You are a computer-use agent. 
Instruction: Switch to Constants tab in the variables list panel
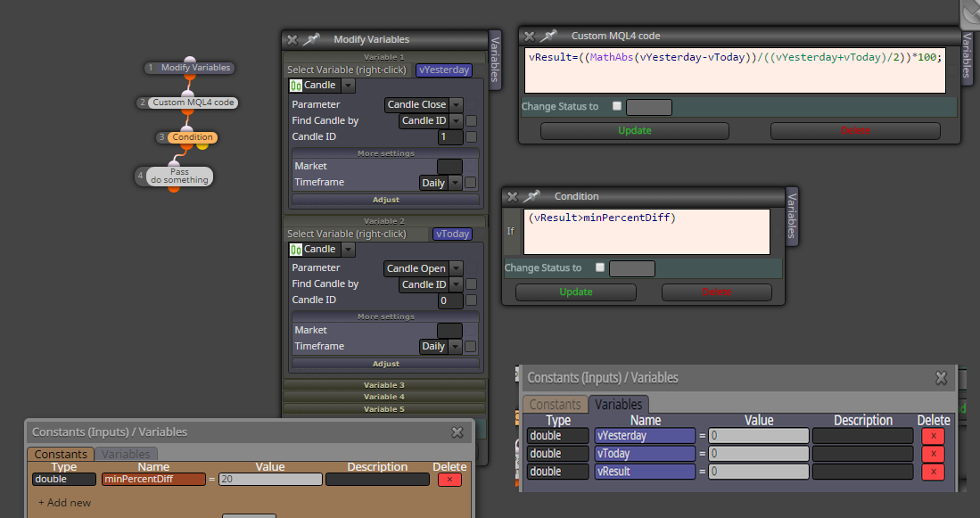tap(555, 404)
